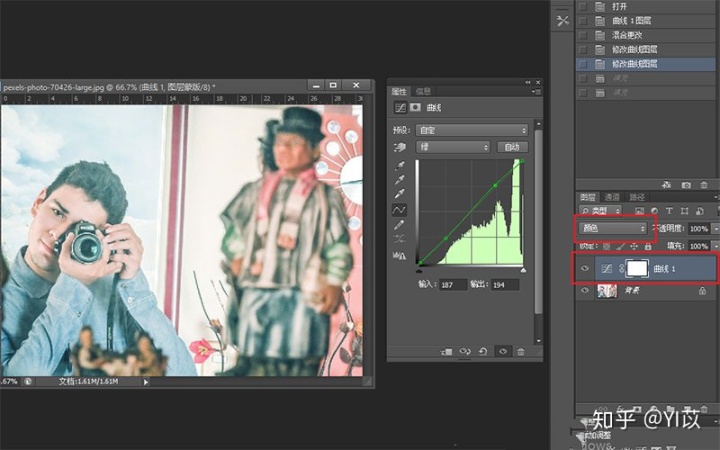Filter layers by type layers icon
Image resolution: width=720 pixels, height=450 pixels.
click(x=669, y=211)
